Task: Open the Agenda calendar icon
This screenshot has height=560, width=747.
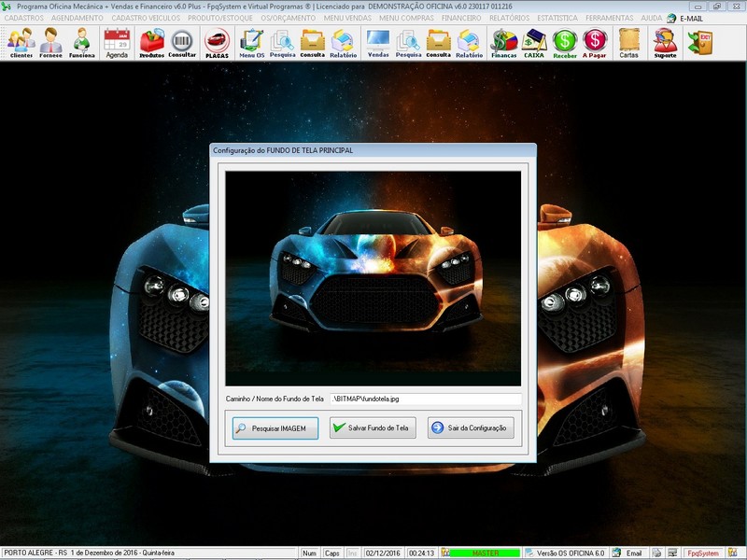Action: [x=117, y=43]
